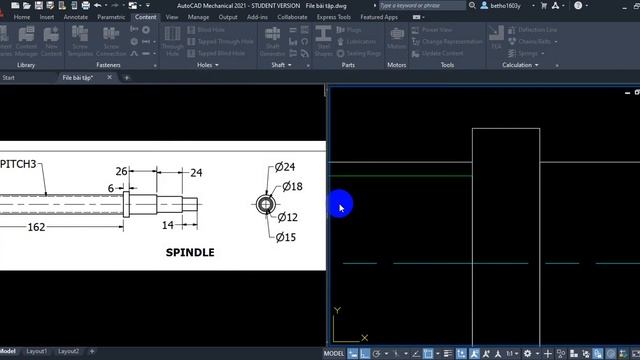The height and width of the screenshot is (360, 640).
Task: Choose the Lubricators part tool
Action: click(356, 42)
